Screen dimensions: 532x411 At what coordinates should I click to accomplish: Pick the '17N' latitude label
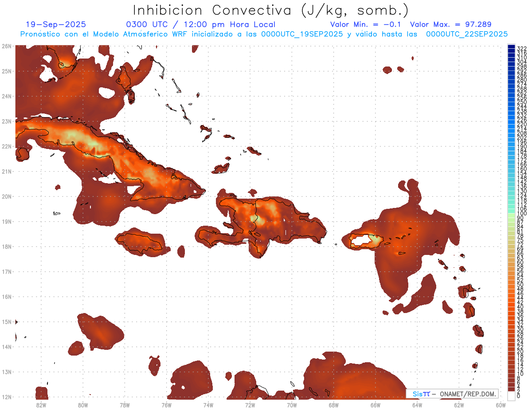(7, 271)
